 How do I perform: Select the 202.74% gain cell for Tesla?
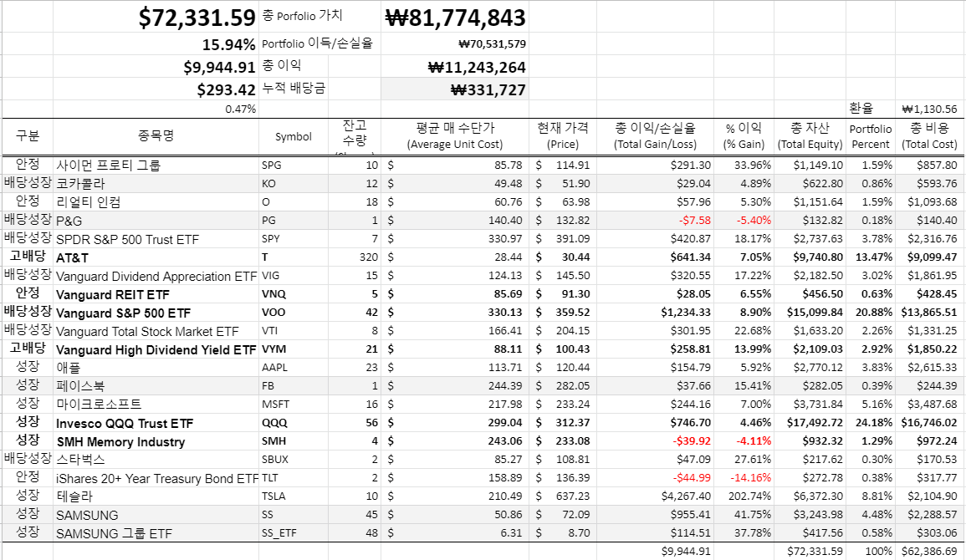tap(744, 496)
